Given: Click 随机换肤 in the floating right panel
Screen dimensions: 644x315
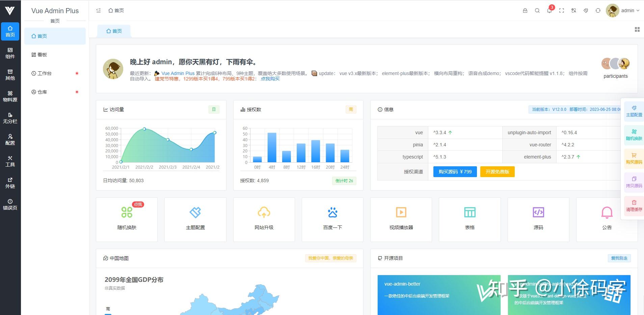Looking at the screenshot, I should (634, 135).
